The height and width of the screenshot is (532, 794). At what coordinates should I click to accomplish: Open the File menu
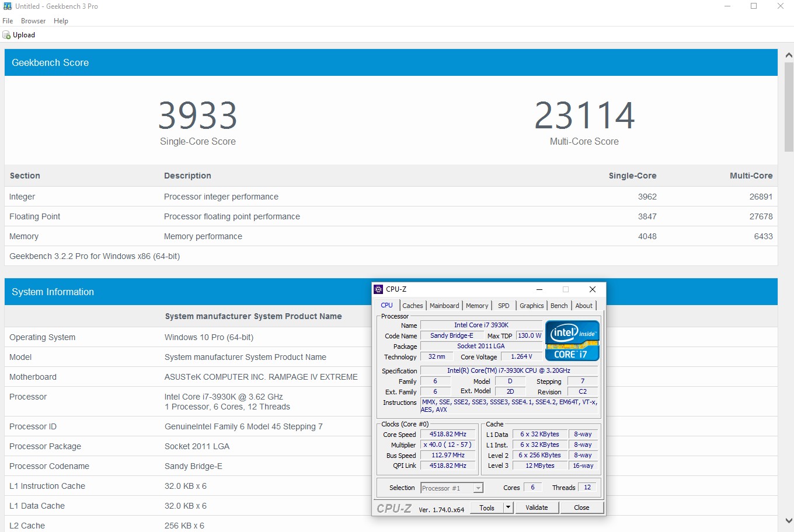tap(8, 21)
